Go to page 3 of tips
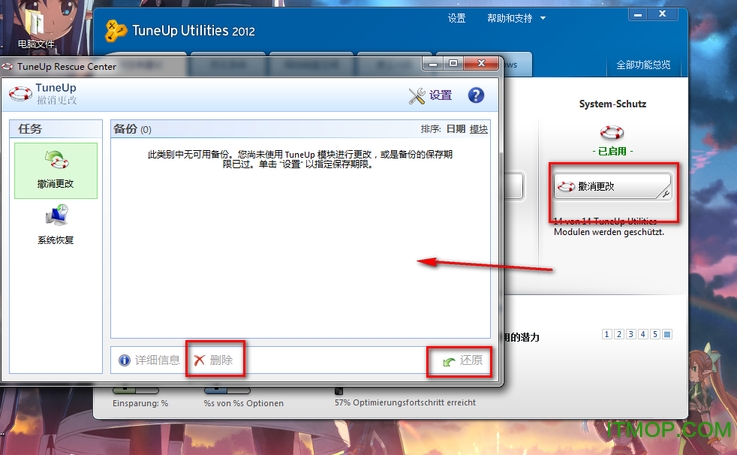The image size is (737, 455). point(631,334)
